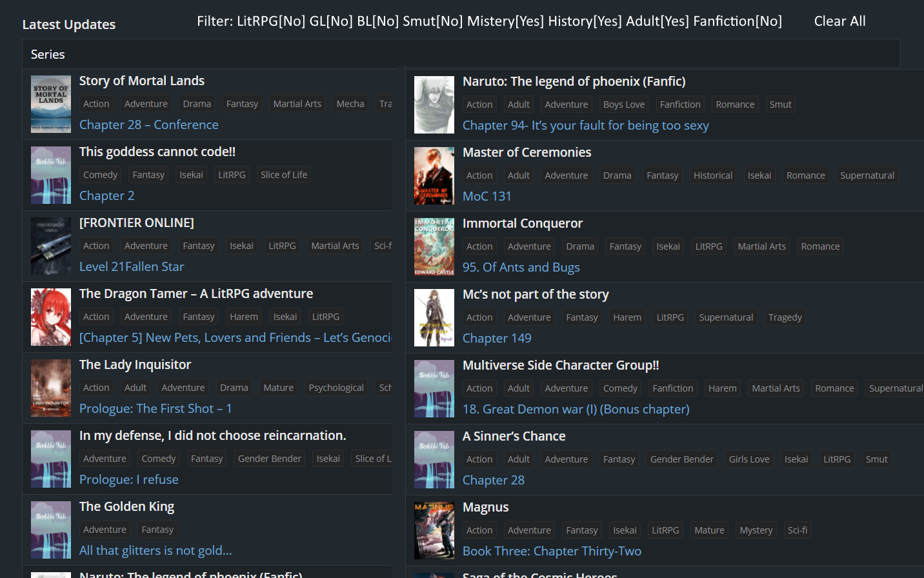924x578 pixels.
Task: Open The Lady Inquisitor cover image
Action: point(51,388)
